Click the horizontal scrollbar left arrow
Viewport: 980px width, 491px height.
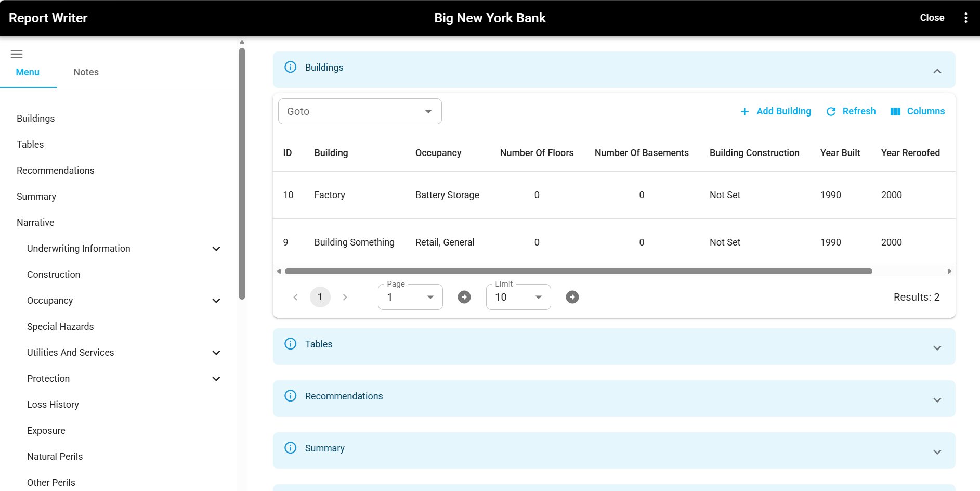[x=279, y=271]
